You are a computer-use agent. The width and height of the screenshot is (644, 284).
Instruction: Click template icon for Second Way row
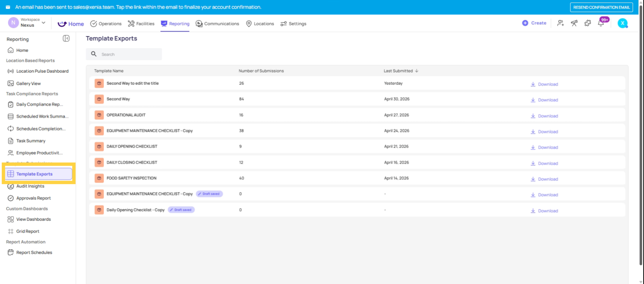pos(99,99)
